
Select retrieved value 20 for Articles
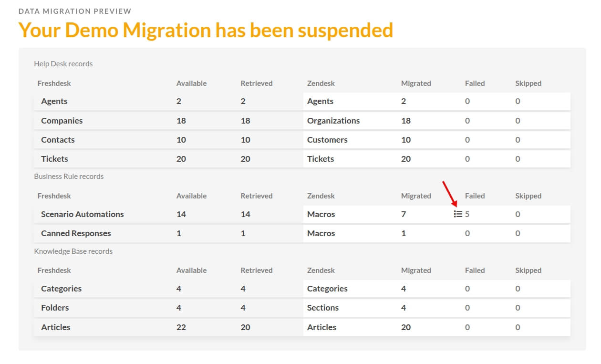coord(245,327)
